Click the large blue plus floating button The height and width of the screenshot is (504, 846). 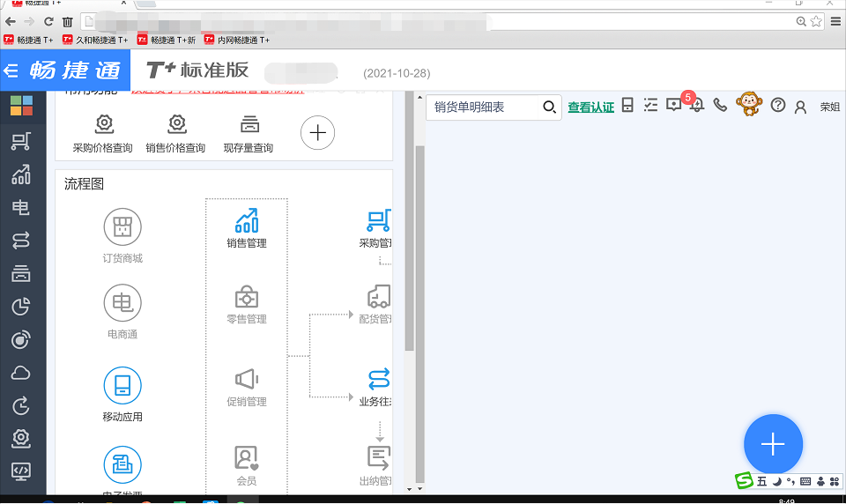pos(773,444)
